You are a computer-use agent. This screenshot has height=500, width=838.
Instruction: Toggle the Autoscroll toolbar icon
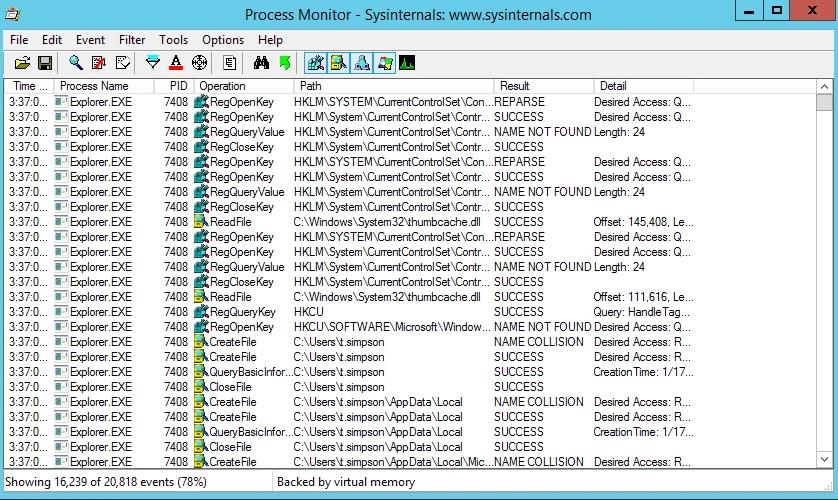pyautogui.click(x=99, y=63)
